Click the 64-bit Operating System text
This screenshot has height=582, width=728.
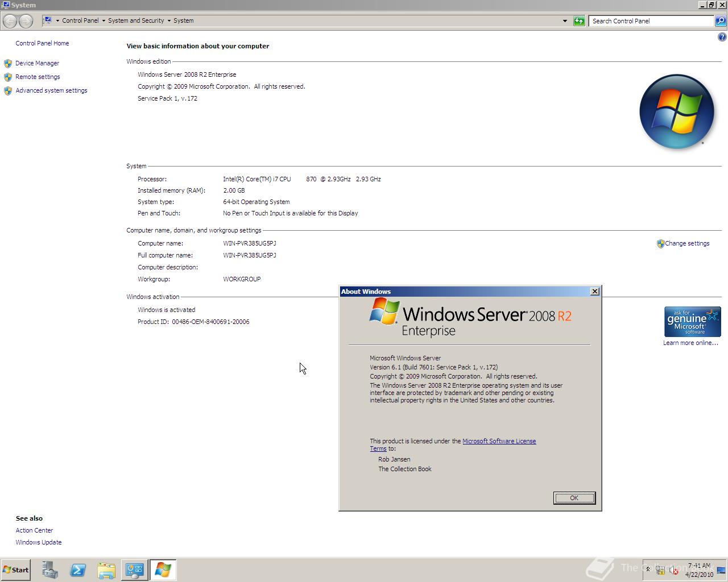[256, 202]
